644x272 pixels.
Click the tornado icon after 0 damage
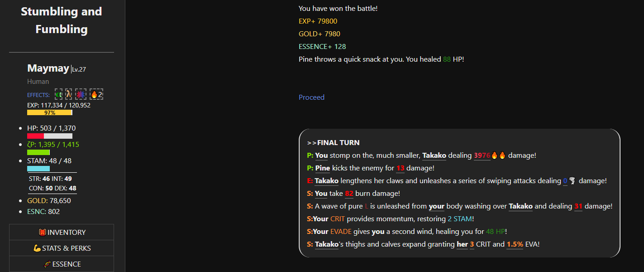tap(572, 181)
